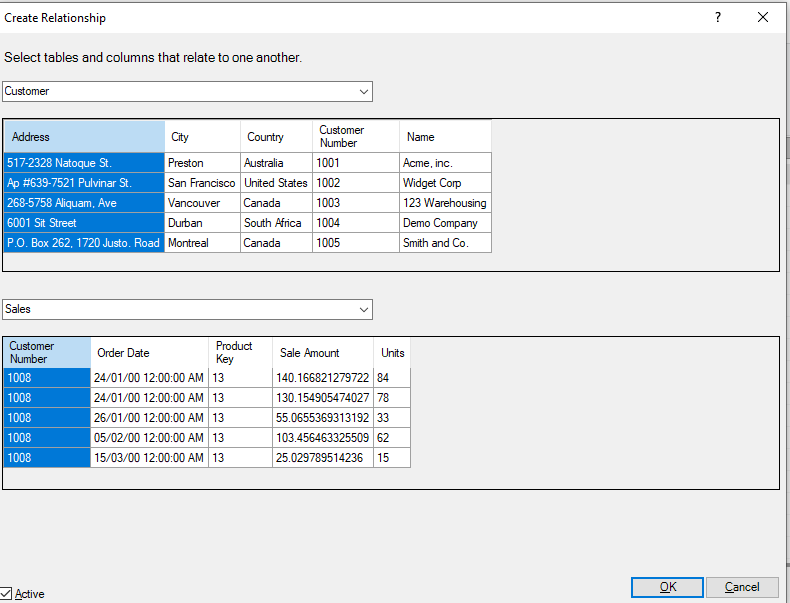
Task: Select the City column header
Action: (202, 137)
